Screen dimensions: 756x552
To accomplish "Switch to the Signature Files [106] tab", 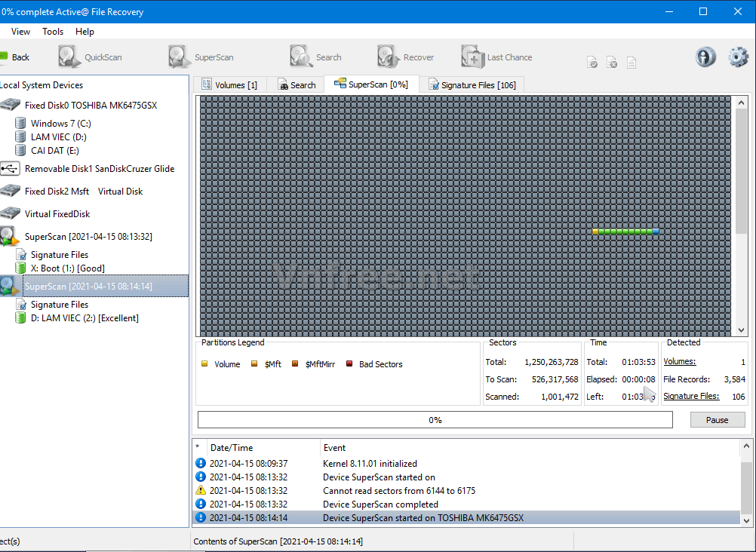I will click(472, 85).
